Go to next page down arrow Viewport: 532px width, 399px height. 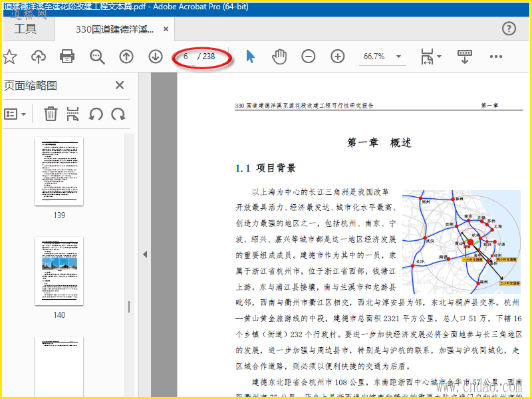(x=156, y=57)
